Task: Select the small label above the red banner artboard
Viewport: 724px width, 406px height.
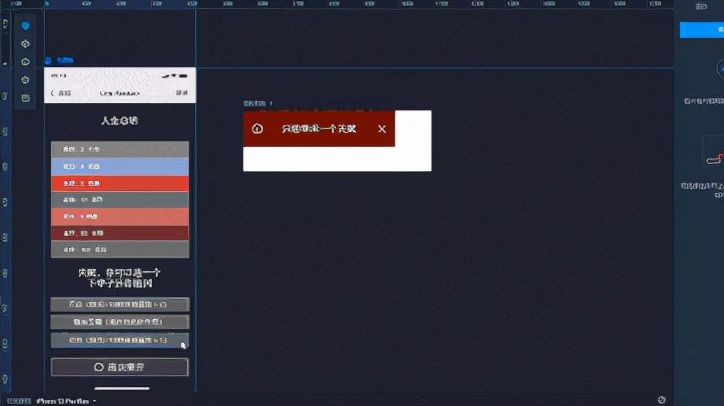Action: click(258, 103)
